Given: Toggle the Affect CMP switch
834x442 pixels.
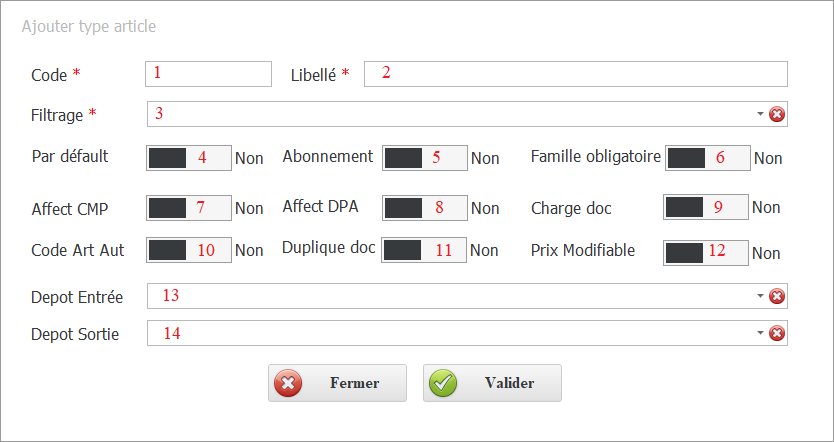Looking at the screenshot, I should tap(189, 207).
